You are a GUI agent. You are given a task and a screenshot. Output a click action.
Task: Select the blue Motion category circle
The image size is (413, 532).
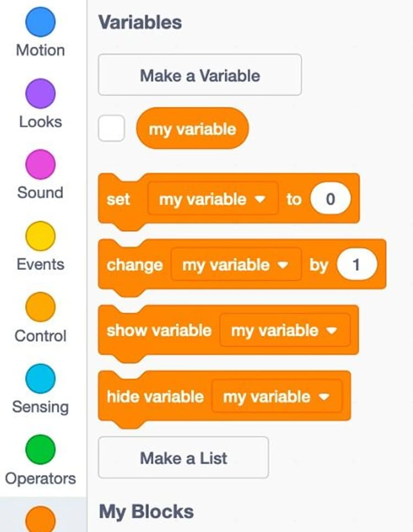click(40, 22)
